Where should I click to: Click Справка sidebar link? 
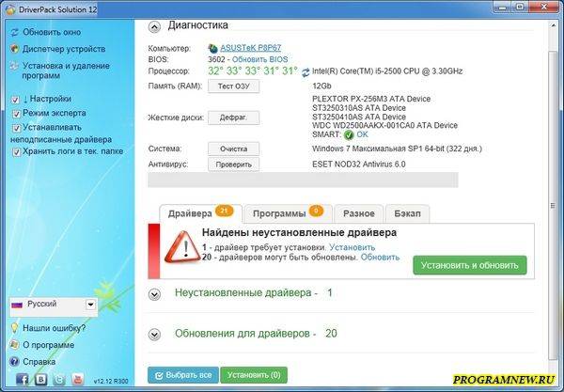(x=39, y=362)
